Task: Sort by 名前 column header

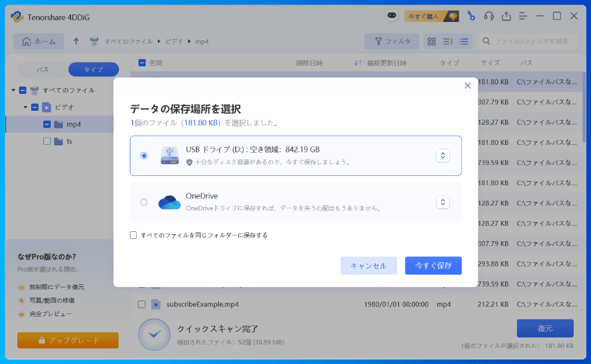Action: (156, 63)
